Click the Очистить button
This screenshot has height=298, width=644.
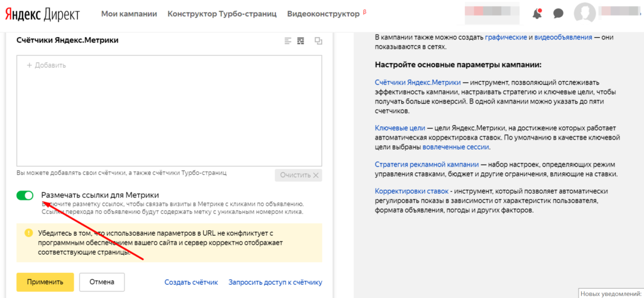[298, 175]
